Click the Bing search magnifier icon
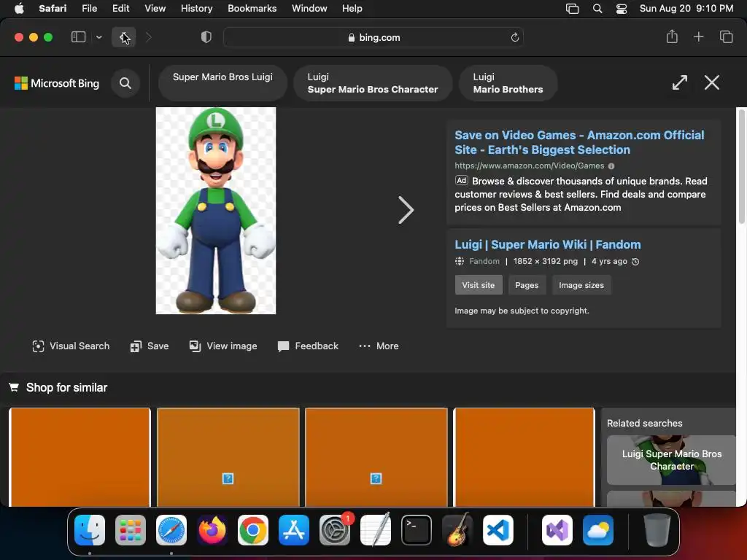This screenshot has width=747, height=560. pos(125,83)
